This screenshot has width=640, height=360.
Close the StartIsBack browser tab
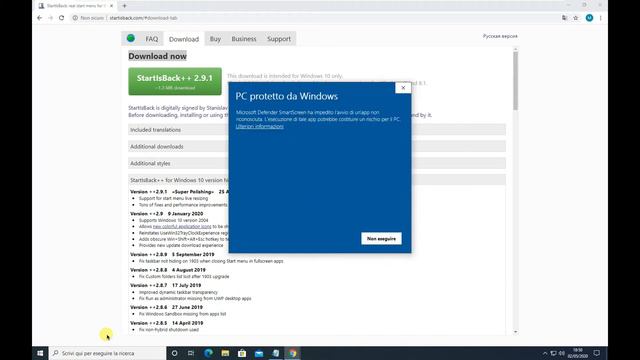click(x=111, y=6)
